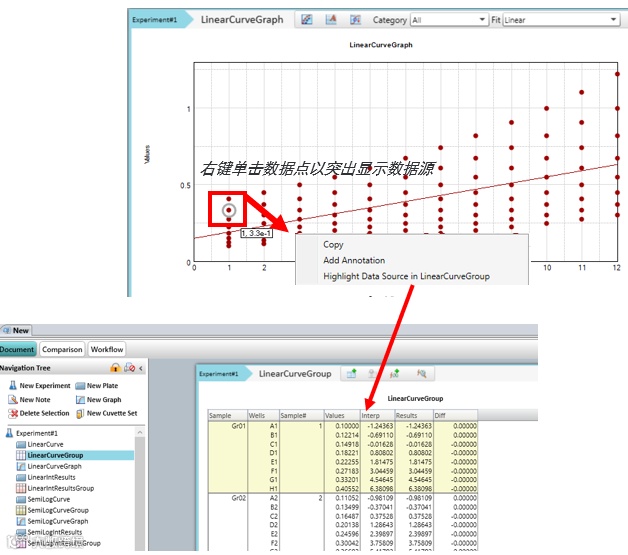Switch to the Workflow tab
The width and height of the screenshot is (628, 555).
click(x=107, y=349)
